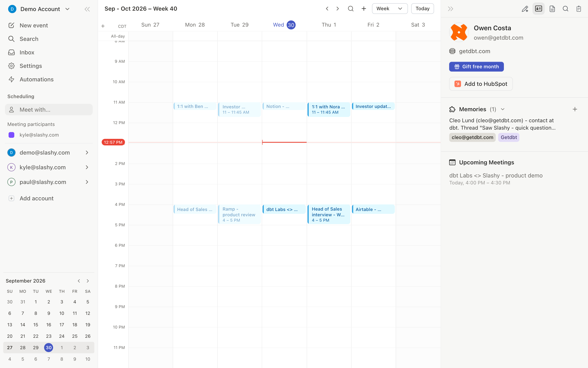Expand demo@slashy.com account calendars
Viewport: 588px width, 368px height.
pos(87,153)
